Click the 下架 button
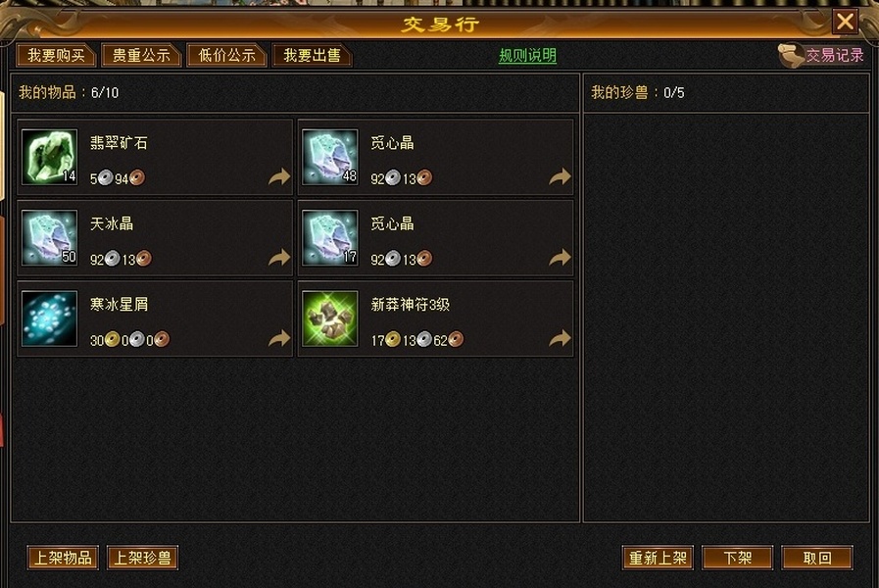This screenshot has width=879, height=588. 737,558
